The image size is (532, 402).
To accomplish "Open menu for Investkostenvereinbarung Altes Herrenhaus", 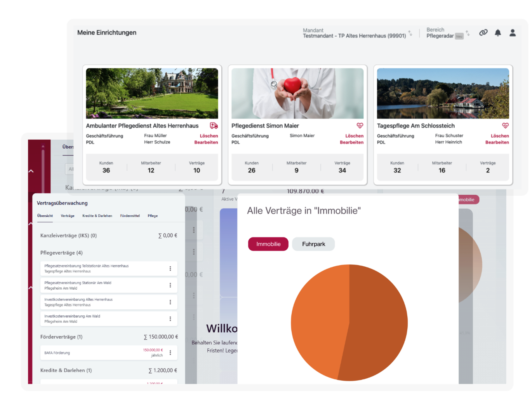I will [170, 302].
